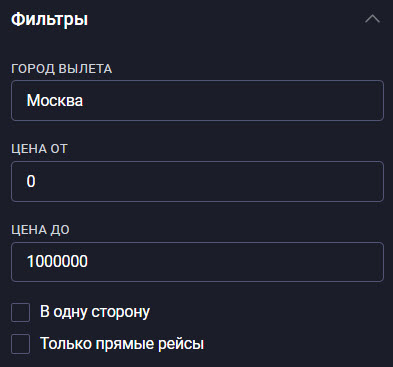Click the Фильтры section heading
393x367 pixels.
coord(49,19)
